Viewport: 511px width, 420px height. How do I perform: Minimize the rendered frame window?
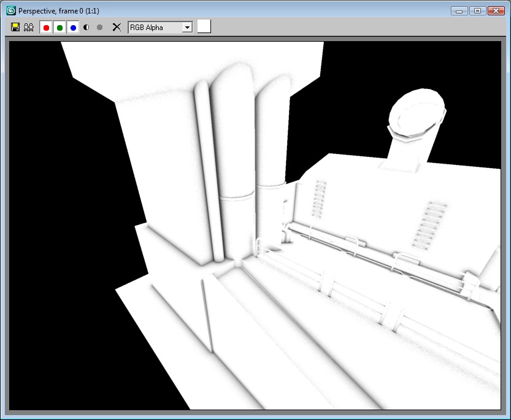tap(460, 10)
